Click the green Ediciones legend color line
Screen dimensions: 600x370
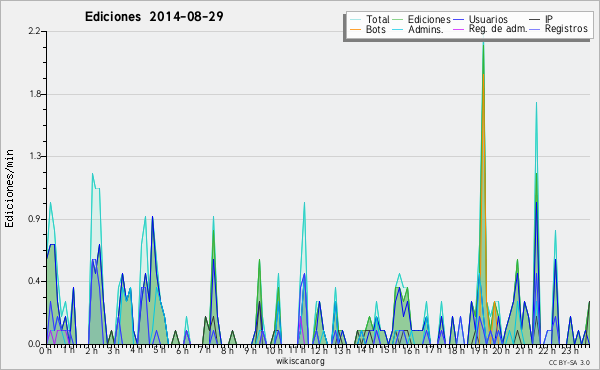398,20
